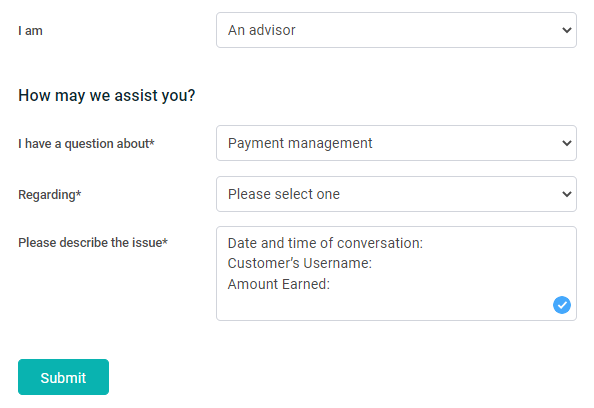Screen dimensions: 594x408
Task: Click the 'How may we assist you?' heading
Action: click(x=106, y=95)
